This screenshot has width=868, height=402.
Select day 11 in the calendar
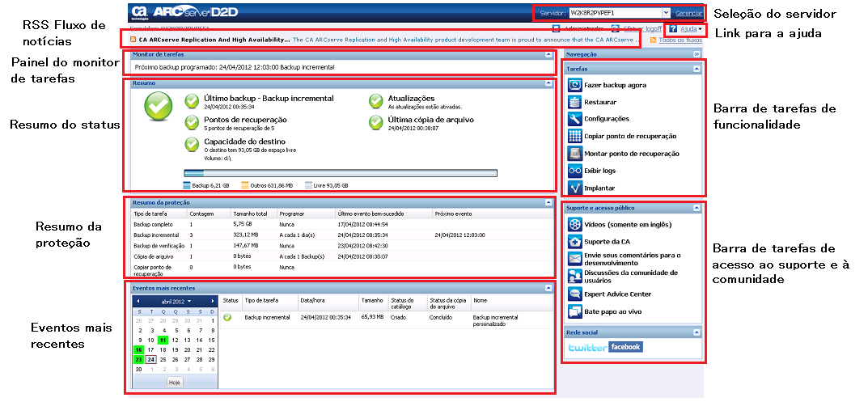[163, 340]
